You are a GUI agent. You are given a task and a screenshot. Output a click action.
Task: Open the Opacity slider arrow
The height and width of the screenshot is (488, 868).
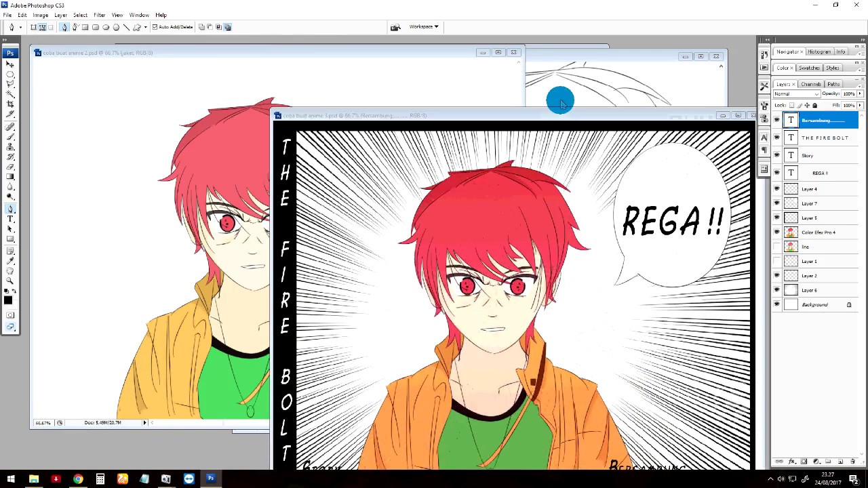[x=860, y=94]
